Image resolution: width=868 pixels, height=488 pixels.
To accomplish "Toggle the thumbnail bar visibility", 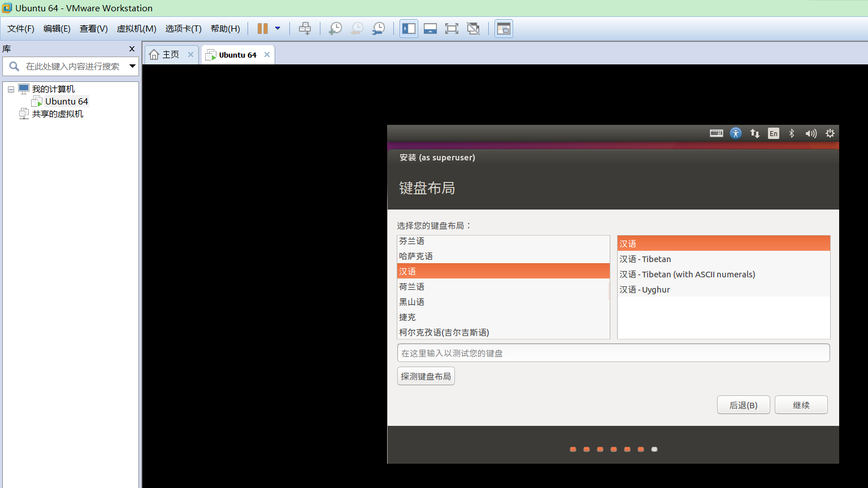I will click(430, 28).
